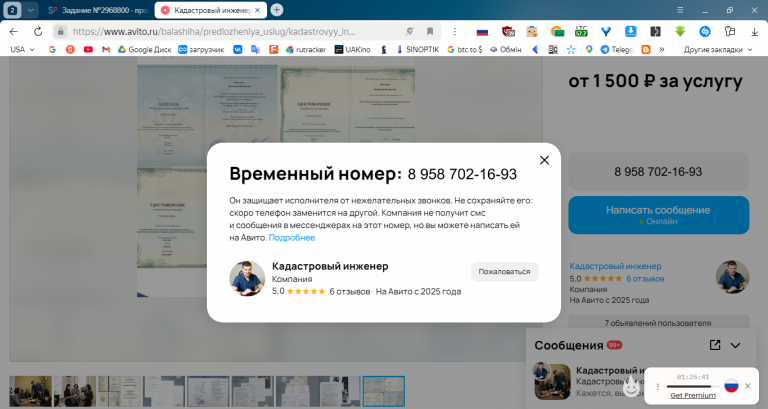The image size is (768, 409).
Task: Click the crossed-out rocket icon in address bar
Action: coord(409,31)
